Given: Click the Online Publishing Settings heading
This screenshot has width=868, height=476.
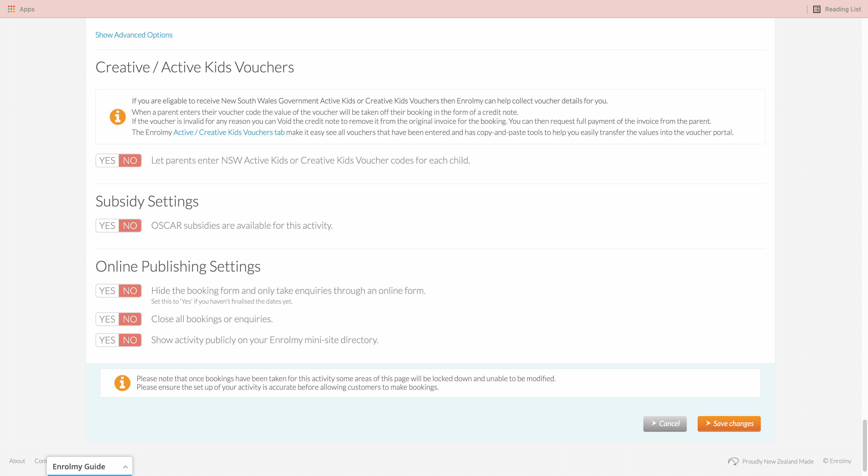Looking at the screenshot, I should click(x=178, y=266).
